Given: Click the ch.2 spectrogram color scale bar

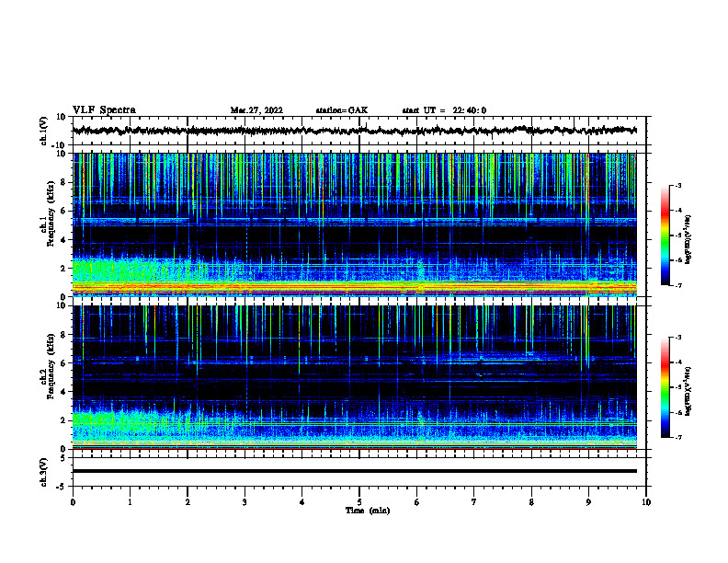Looking at the screenshot, I should click(x=665, y=387).
